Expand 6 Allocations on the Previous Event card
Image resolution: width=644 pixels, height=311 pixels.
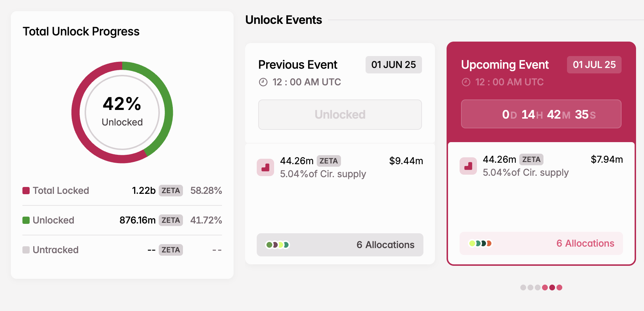click(x=385, y=245)
